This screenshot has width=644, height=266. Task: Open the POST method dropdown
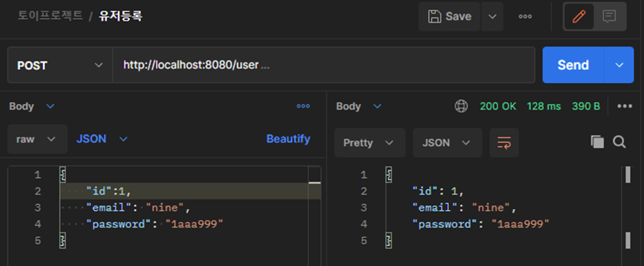60,65
